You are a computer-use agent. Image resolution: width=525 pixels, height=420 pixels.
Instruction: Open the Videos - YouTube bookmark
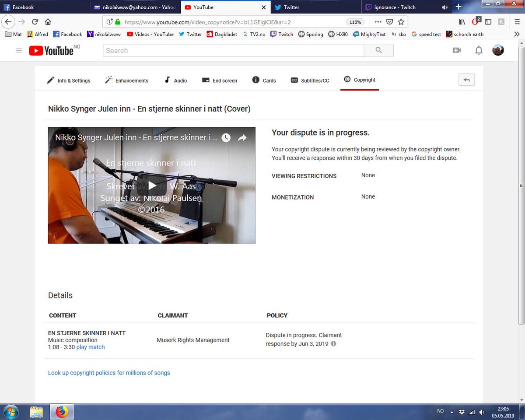pos(150,34)
